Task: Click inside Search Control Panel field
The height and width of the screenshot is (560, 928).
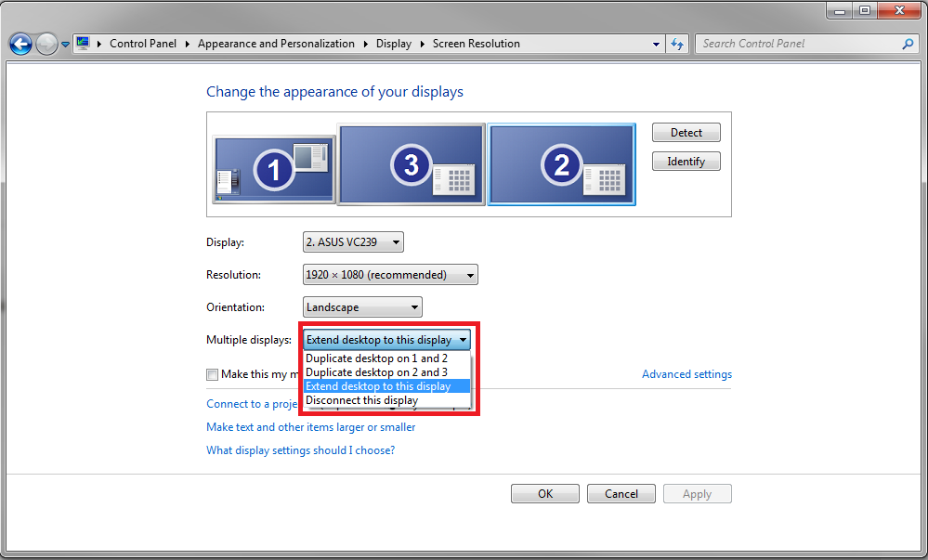Action: point(799,44)
